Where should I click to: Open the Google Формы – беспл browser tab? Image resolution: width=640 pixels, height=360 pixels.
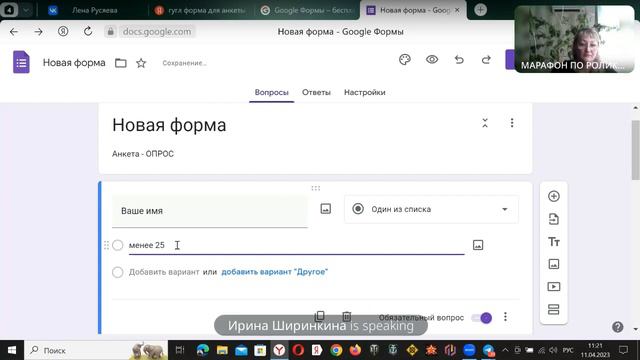pyautogui.click(x=306, y=10)
